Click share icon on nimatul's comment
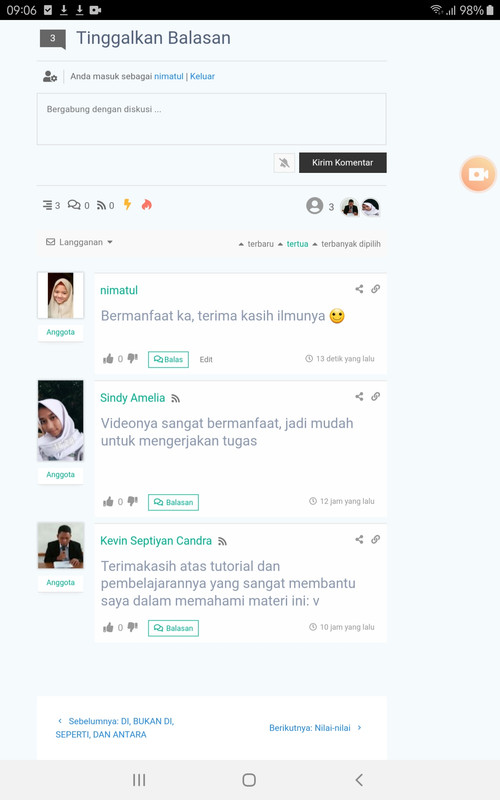This screenshot has height=800, width=500. click(x=359, y=289)
